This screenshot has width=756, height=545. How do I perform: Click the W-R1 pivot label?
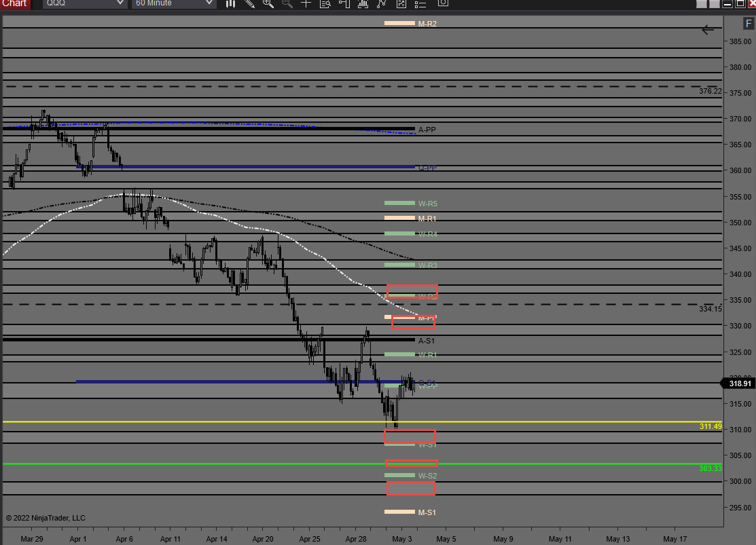tap(428, 355)
